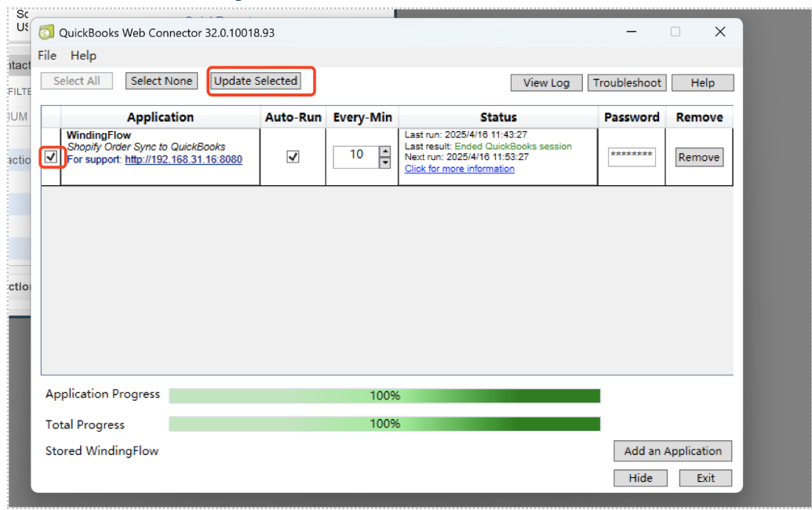Click the Password column header

pos(632,118)
